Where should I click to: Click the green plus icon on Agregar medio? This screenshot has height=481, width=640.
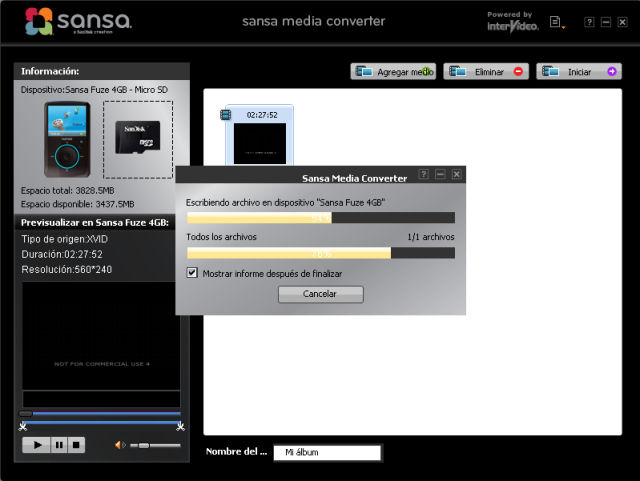tap(426, 71)
